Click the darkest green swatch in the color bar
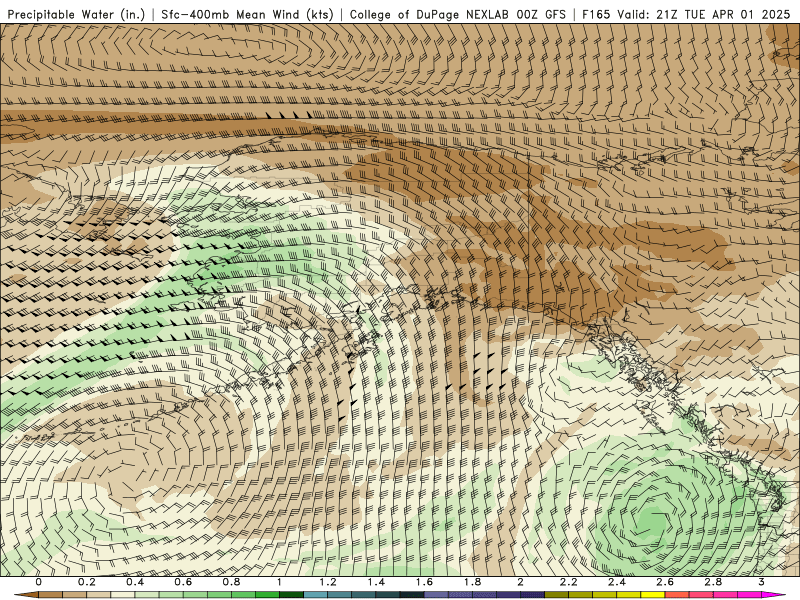800x600 pixels. (291, 595)
